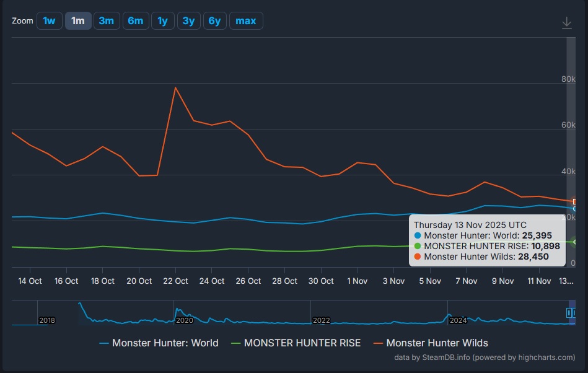Open the SteamDB.info highcharts credits link
588x373 pixels.
click(x=485, y=358)
